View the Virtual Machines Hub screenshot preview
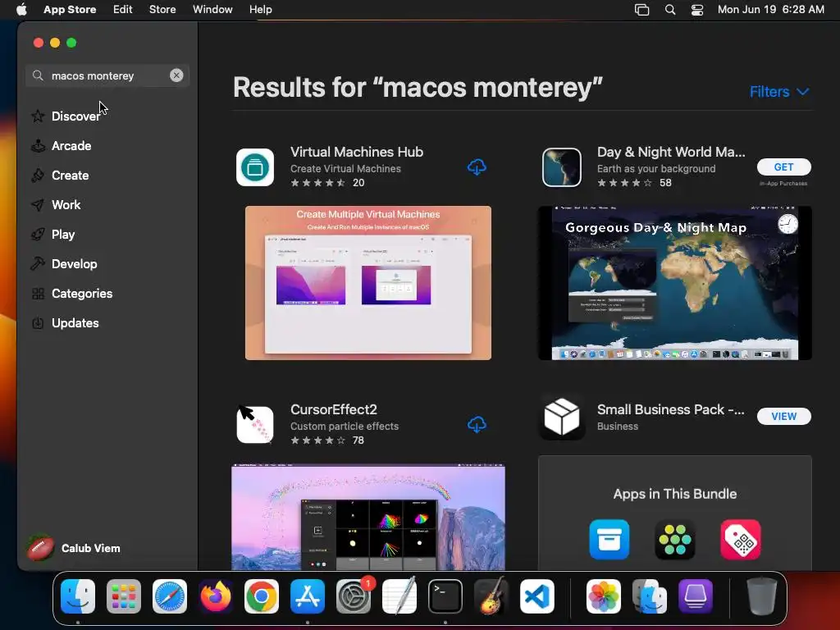 click(368, 283)
